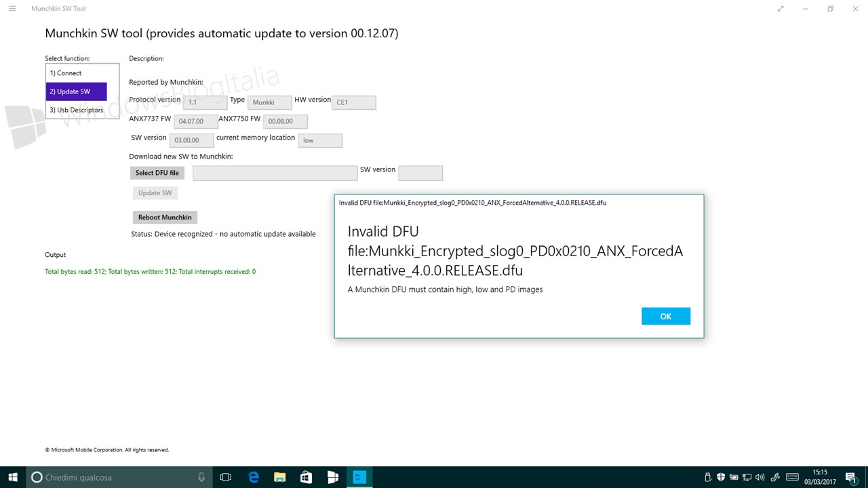The width and height of the screenshot is (868, 488).
Task: Click the Type field showing Munkki
Action: (270, 102)
